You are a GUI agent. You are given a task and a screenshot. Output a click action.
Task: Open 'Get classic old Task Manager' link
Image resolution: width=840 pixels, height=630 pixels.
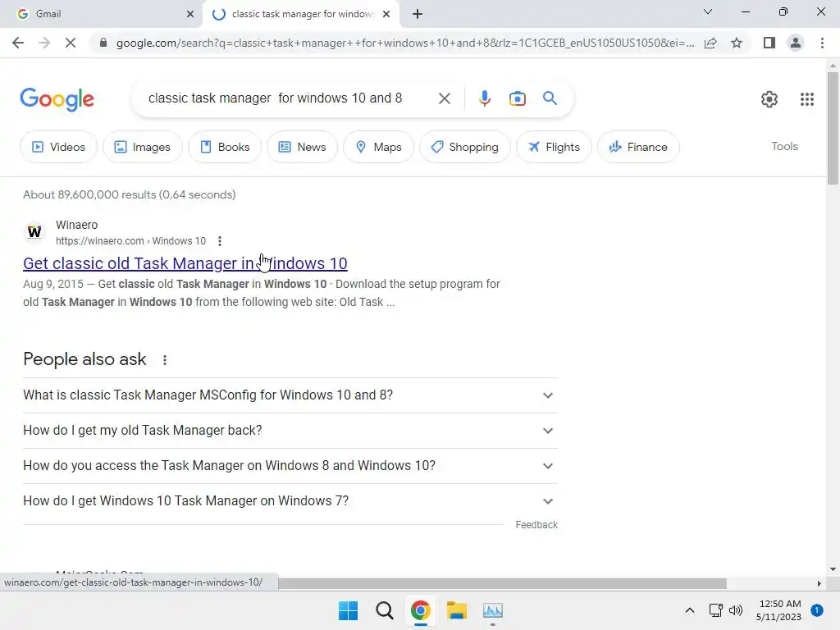pos(185,263)
